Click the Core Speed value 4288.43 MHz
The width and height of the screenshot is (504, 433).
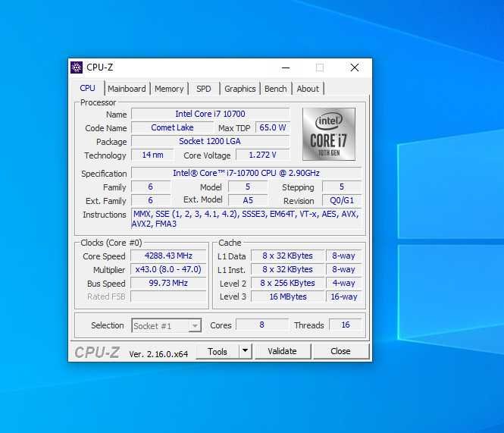point(168,256)
